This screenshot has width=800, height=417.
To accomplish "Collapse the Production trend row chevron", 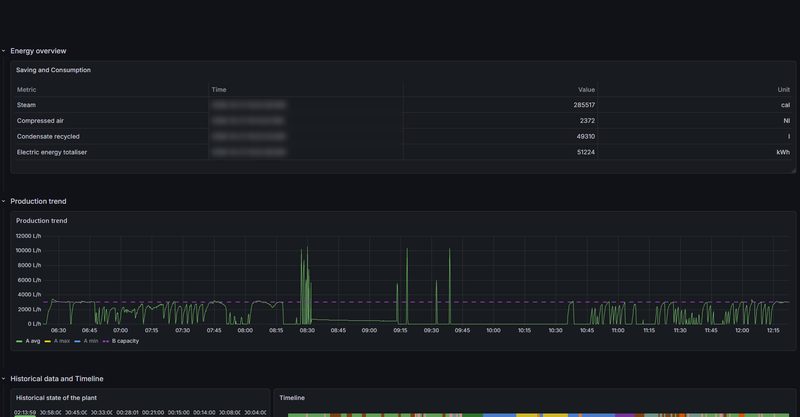I will [3, 201].
